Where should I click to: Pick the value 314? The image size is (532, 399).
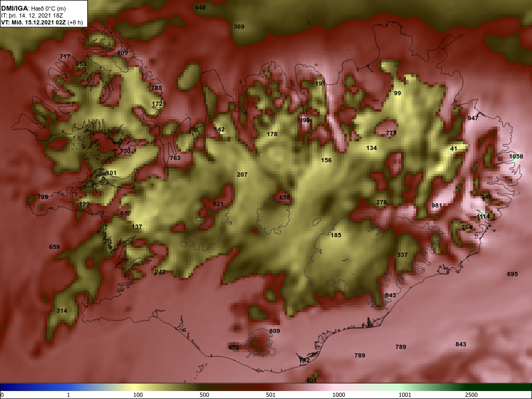[x=62, y=311]
